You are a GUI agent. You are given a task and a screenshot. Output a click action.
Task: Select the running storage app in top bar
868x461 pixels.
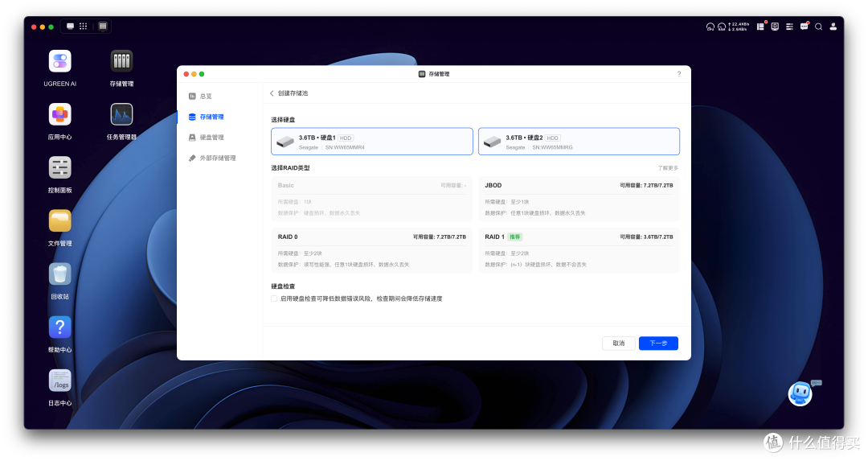103,26
